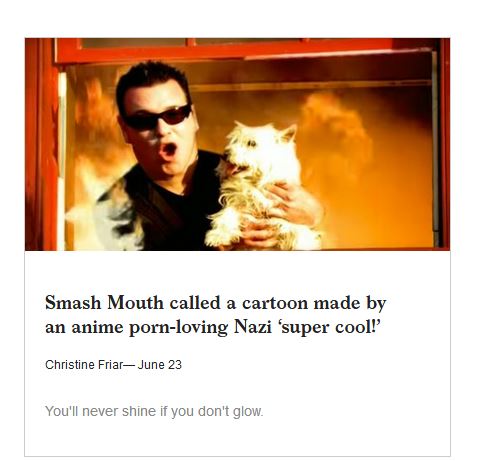Click the man's dark sunglasses in the photo
This screenshot has width=478, height=461.
[157, 118]
